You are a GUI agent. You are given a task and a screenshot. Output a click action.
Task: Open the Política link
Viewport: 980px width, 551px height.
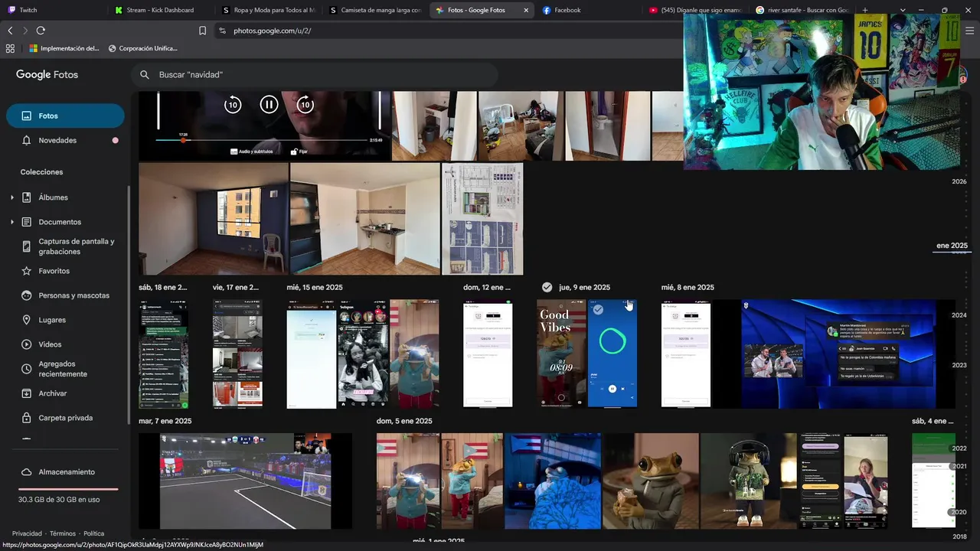tap(93, 533)
